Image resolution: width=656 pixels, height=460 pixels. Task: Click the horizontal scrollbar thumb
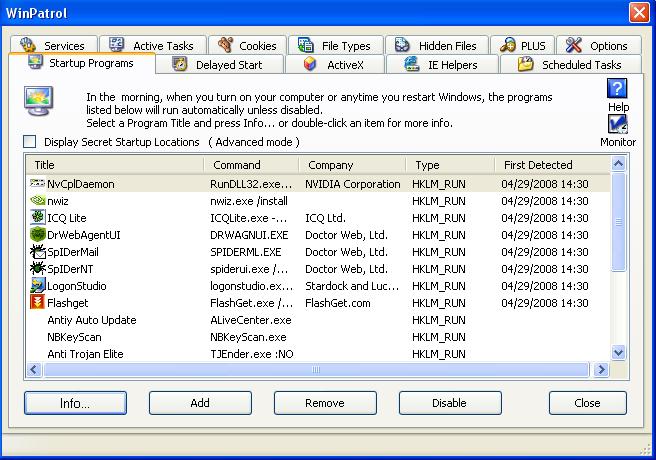(x=316, y=369)
